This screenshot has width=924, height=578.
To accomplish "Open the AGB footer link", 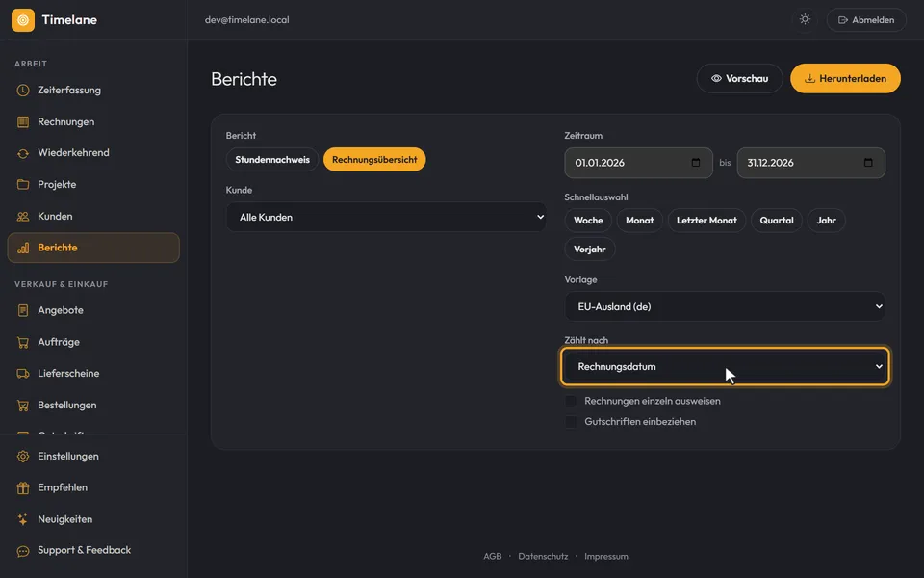I will pos(493,556).
